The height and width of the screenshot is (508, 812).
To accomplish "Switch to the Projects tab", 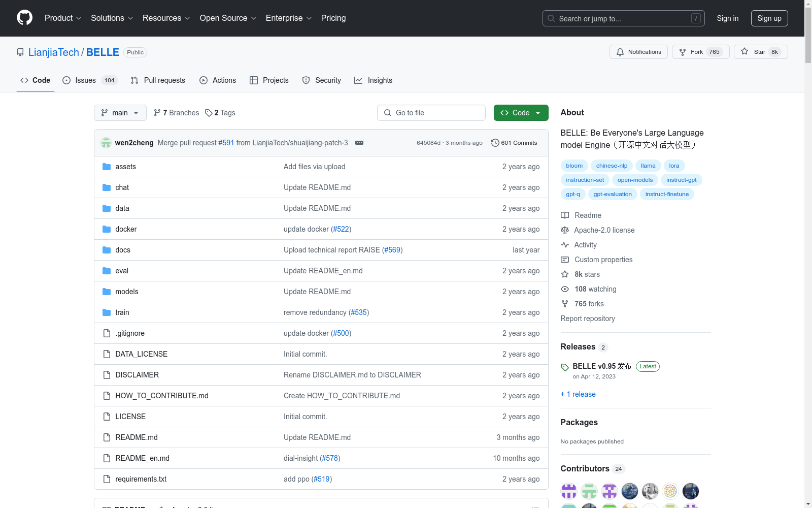I will tap(269, 80).
